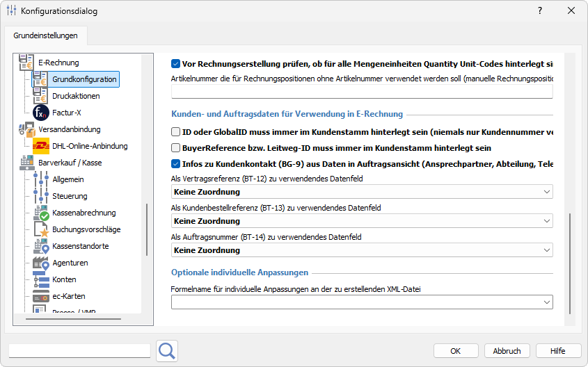Click the question mark help icon

point(539,10)
